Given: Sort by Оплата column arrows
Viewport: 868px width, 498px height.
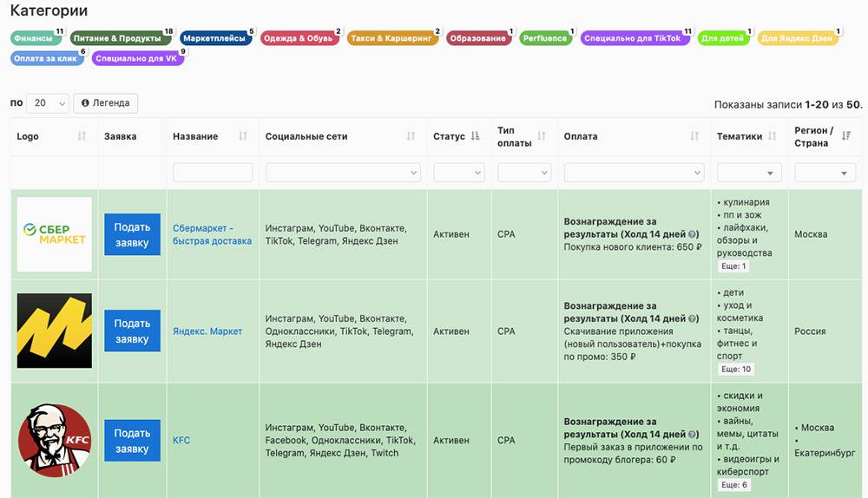Looking at the screenshot, I should 694,136.
